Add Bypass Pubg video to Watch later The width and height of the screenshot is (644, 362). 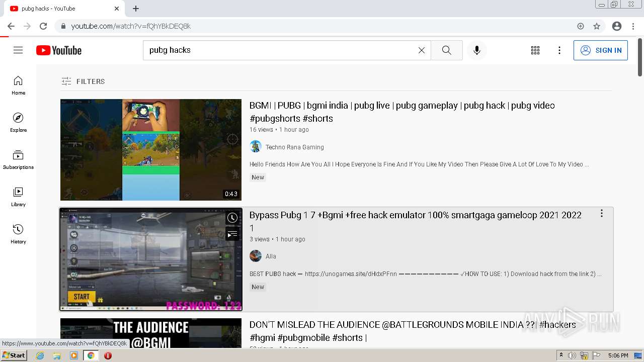[232, 218]
